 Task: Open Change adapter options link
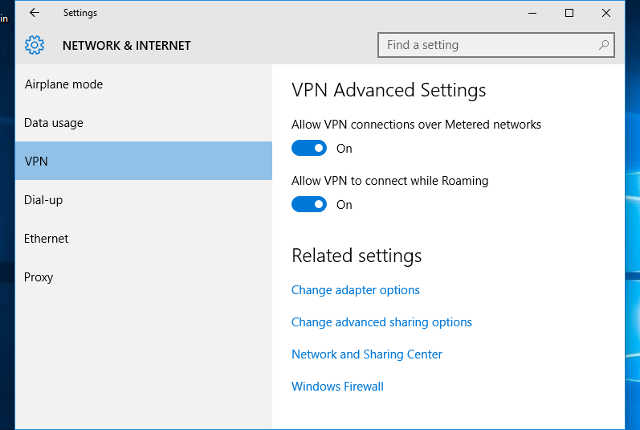click(355, 290)
